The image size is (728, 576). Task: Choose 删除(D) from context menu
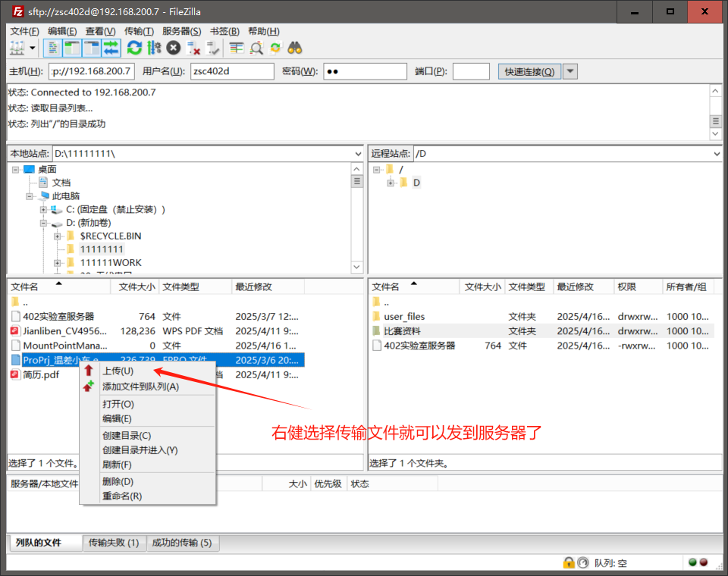click(x=118, y=481)
